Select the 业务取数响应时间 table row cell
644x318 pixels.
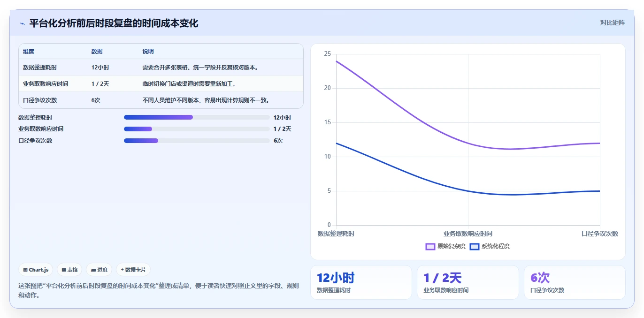[46, 84]
